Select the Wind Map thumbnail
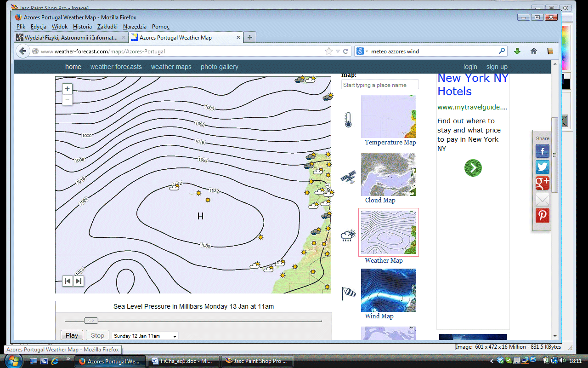This screenshot has height=368, width=588. [388, 290]
